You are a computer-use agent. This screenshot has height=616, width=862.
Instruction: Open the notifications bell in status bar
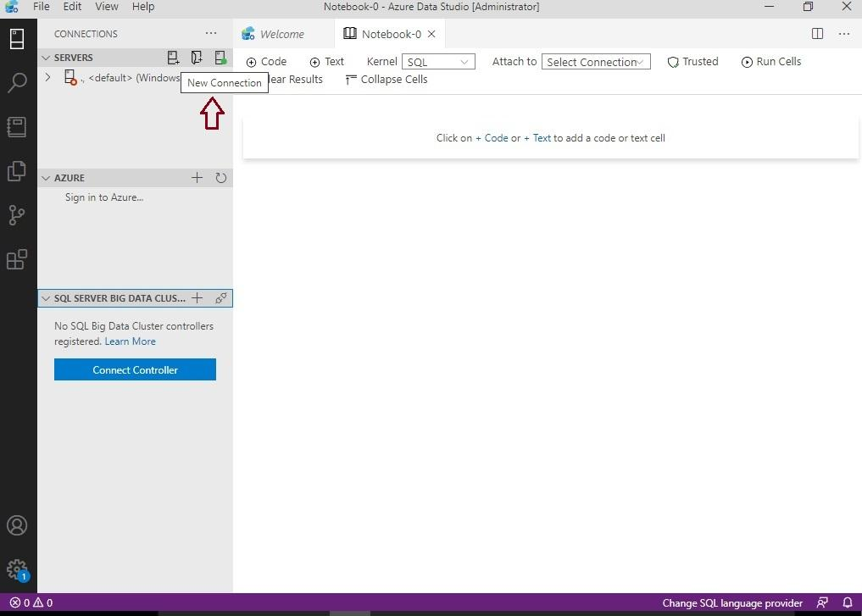[x=848, y=602]
